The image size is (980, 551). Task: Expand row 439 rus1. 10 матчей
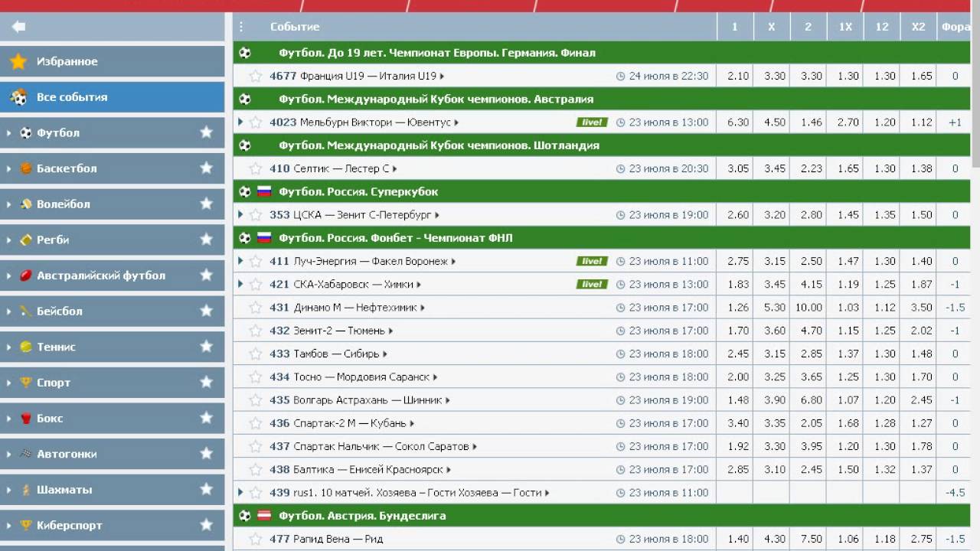click(x=240, y=492)
